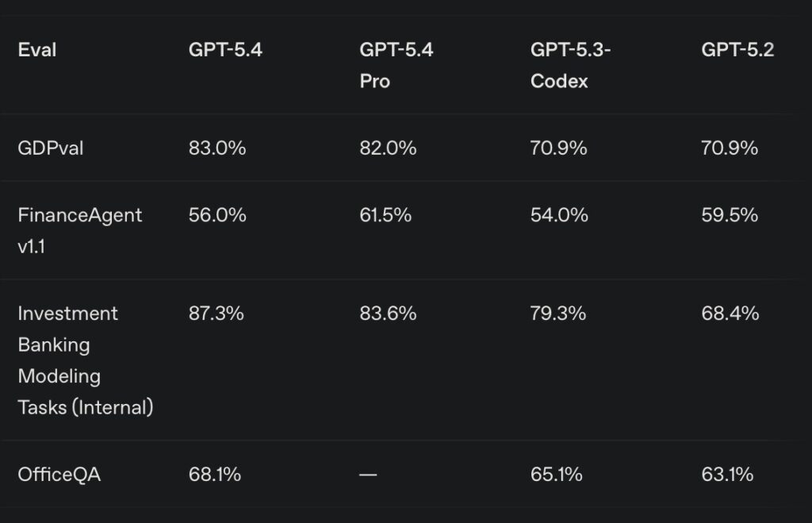
Task: Click the GPT-5.4 Pro column header
Action: [x=396, y=65]
